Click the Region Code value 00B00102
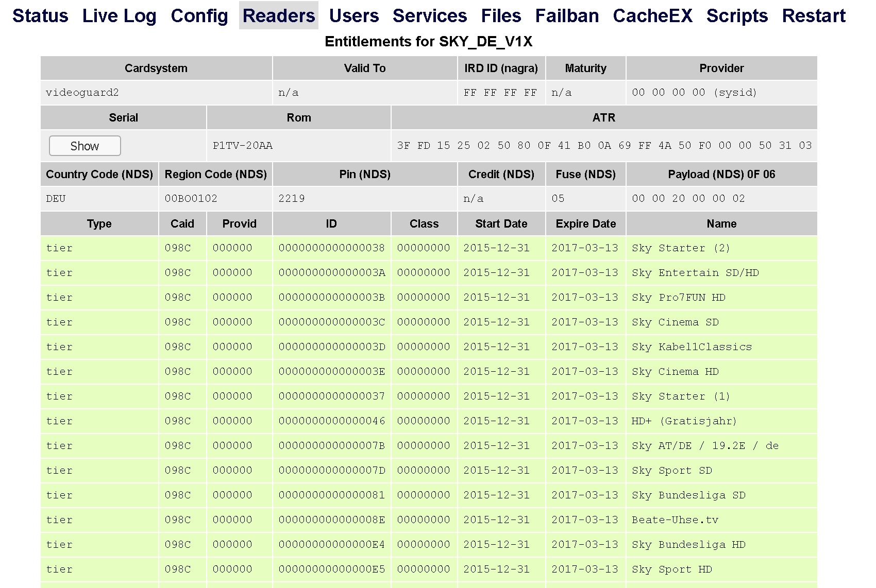Screen dimensions: 876x588 click(191, 199)
